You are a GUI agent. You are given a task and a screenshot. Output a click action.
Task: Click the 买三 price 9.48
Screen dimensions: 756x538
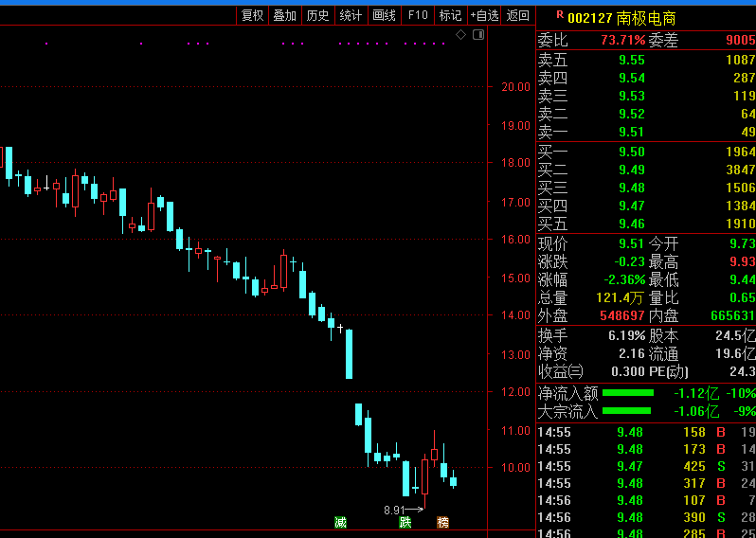click(632, 188)
